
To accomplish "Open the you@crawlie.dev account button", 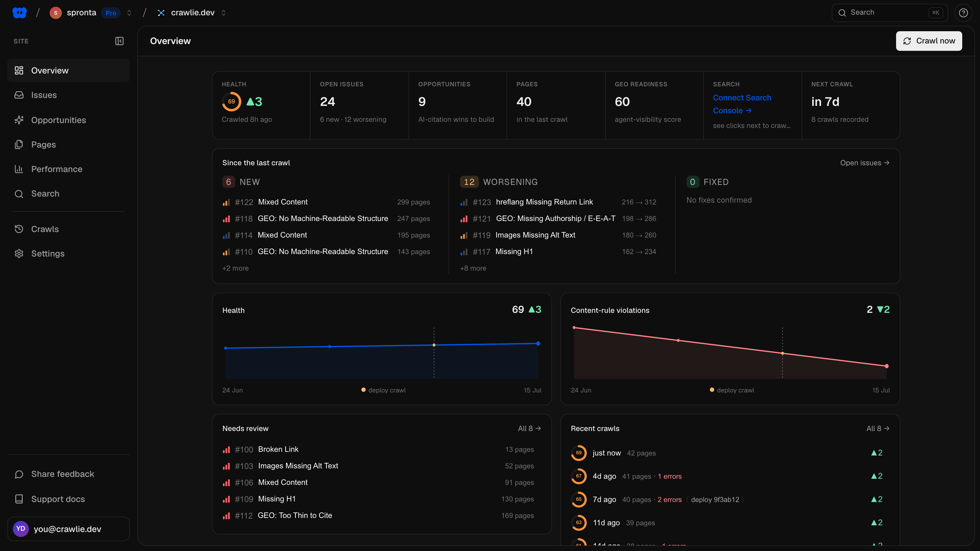I will [x=69, y=529].
